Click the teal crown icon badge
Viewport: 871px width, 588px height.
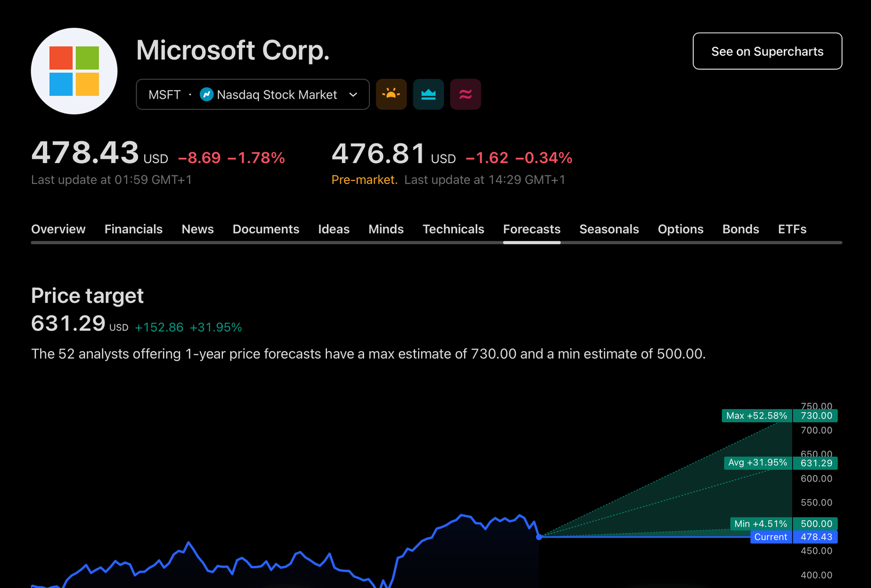tap(429, 94)
